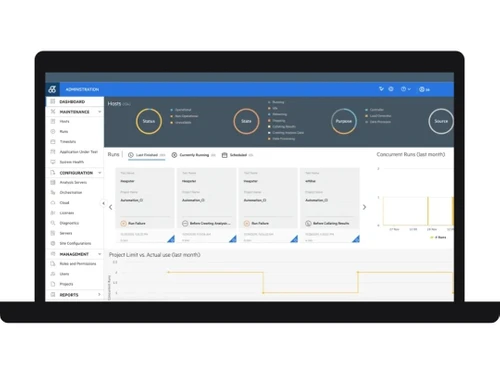Click the State donut chart

pos(246,121)
